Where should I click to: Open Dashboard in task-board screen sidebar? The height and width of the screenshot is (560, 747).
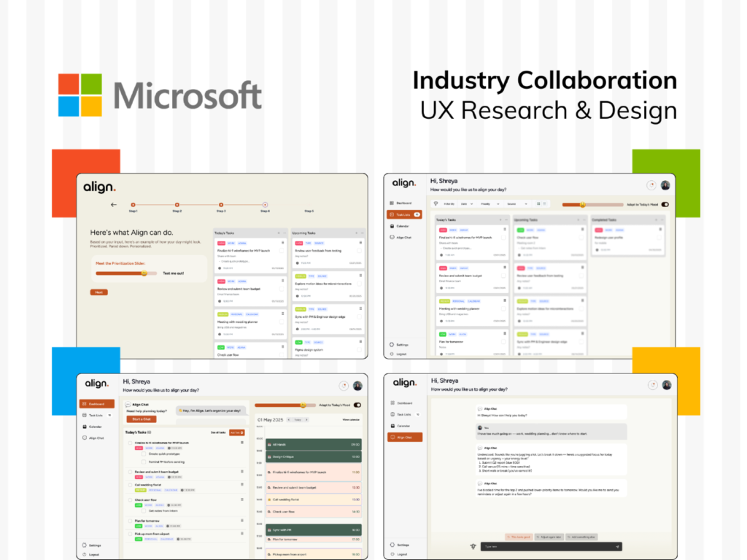pyautogui.click(x=400, y=203)
